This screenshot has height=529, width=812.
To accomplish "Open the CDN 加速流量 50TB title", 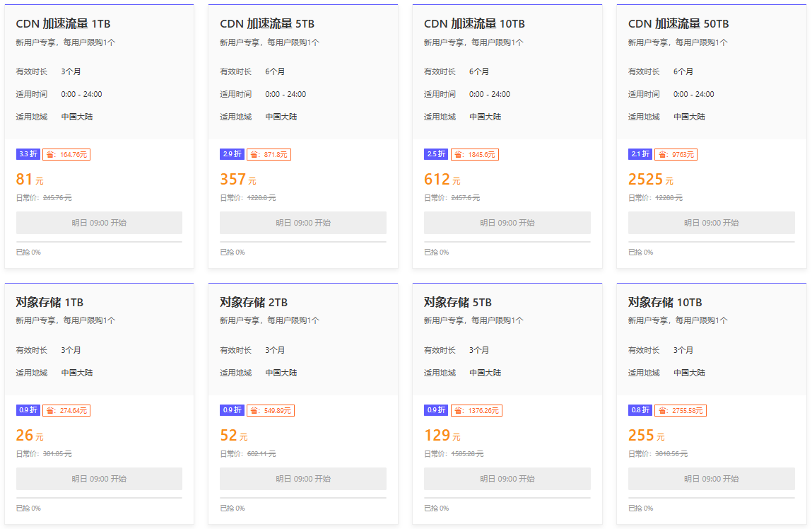I will click(x=678, y=24).
